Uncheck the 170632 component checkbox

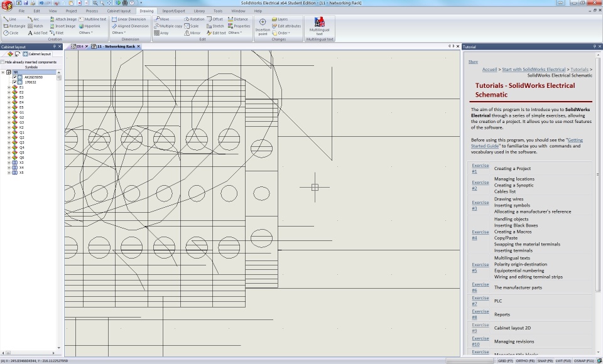click(x=14, y=82)
